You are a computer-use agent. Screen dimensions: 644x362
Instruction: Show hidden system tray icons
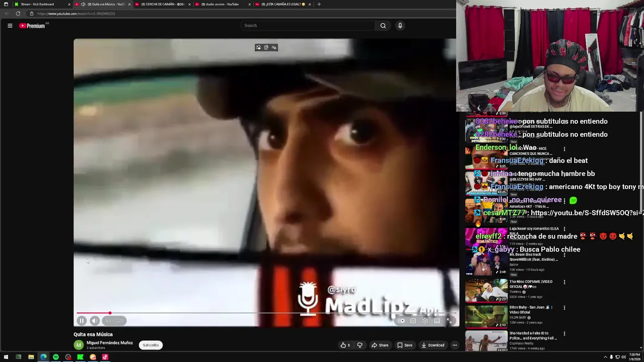605,357
